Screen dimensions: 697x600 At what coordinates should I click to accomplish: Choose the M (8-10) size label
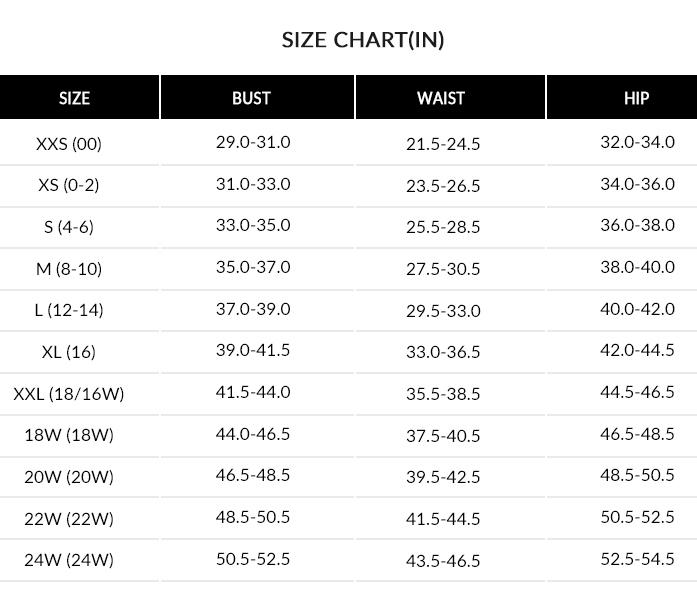(x=69, y=269)
